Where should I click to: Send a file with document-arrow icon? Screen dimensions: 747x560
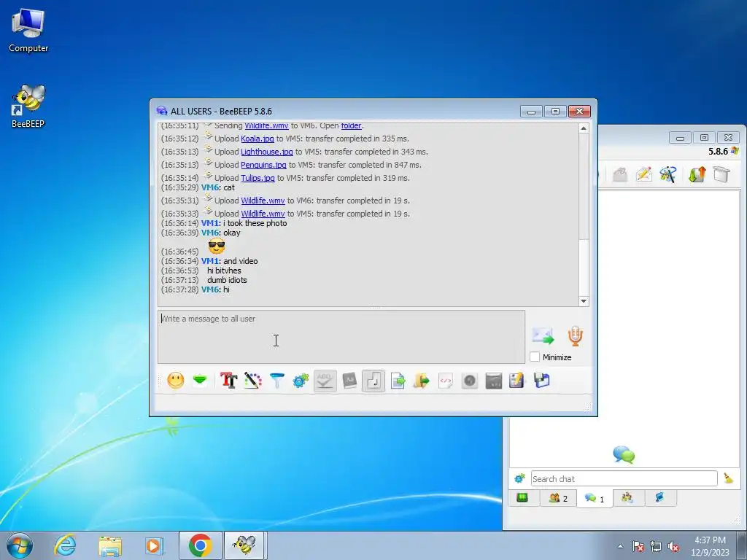point(398,381)
